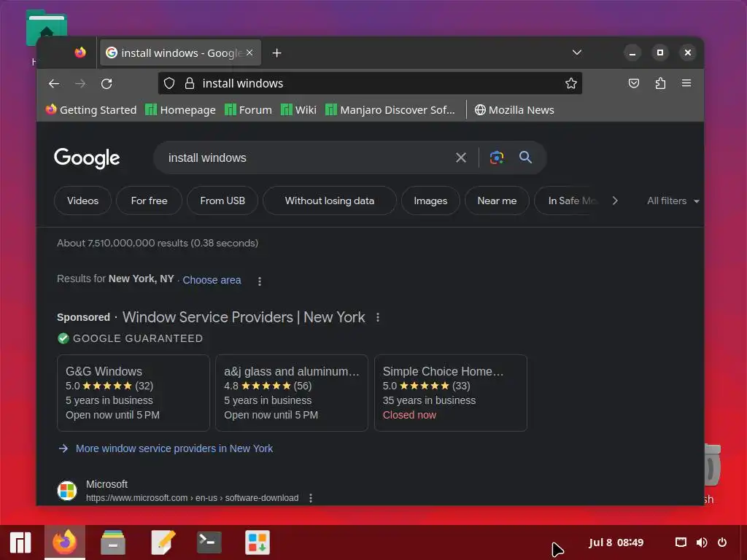Select the 'From USB' filter chip
Viewport: 747px width, 560px height.
tap(222, 201)
